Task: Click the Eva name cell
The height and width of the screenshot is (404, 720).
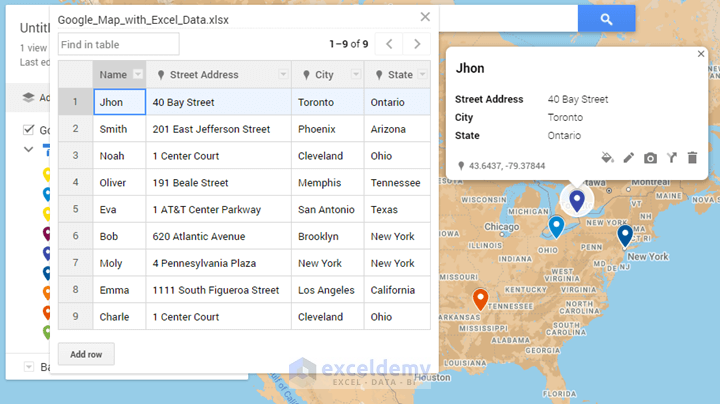Action: pyautogui.click(x=119, y=209)
